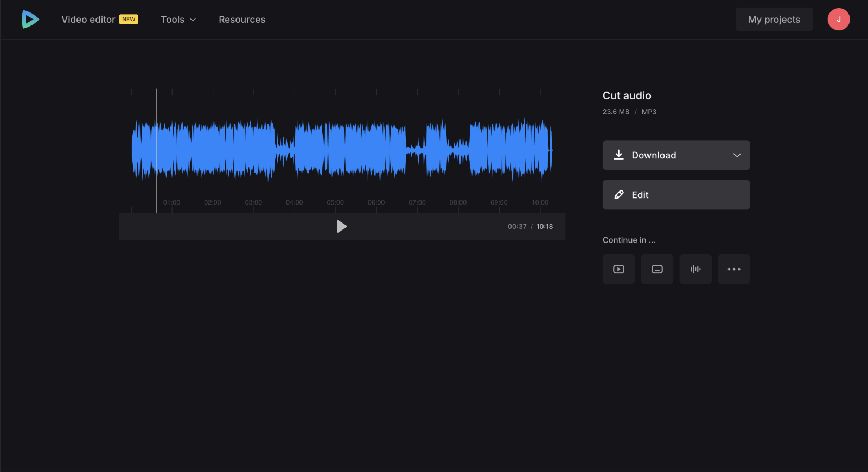Continue in the video tool icon
This screenshot has width=868, height=472.
click(x=618, y=269)
